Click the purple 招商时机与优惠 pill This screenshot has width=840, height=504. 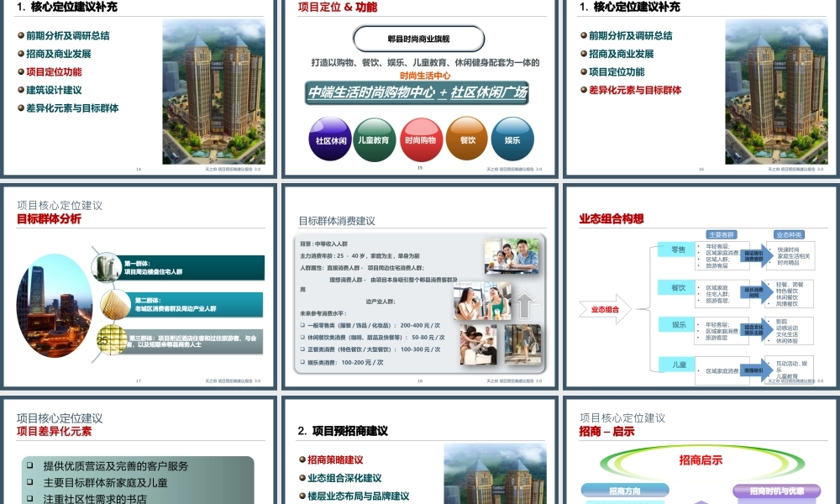pyautogui.click(x=776, y=491)
